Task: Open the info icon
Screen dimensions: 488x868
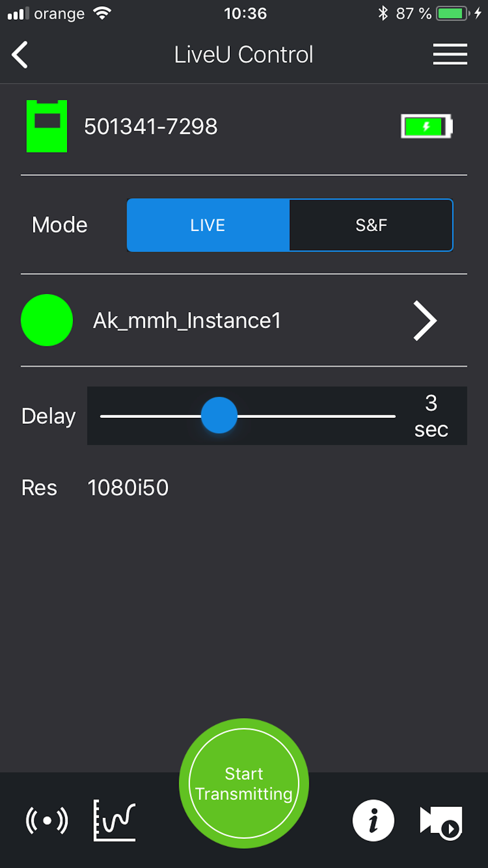Action: click(x=373, y=820)
